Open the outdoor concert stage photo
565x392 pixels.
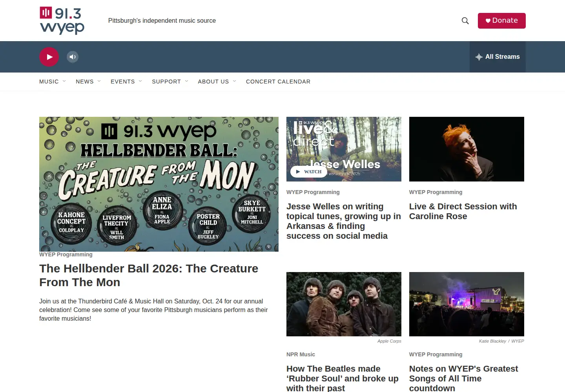pos(467,304)
